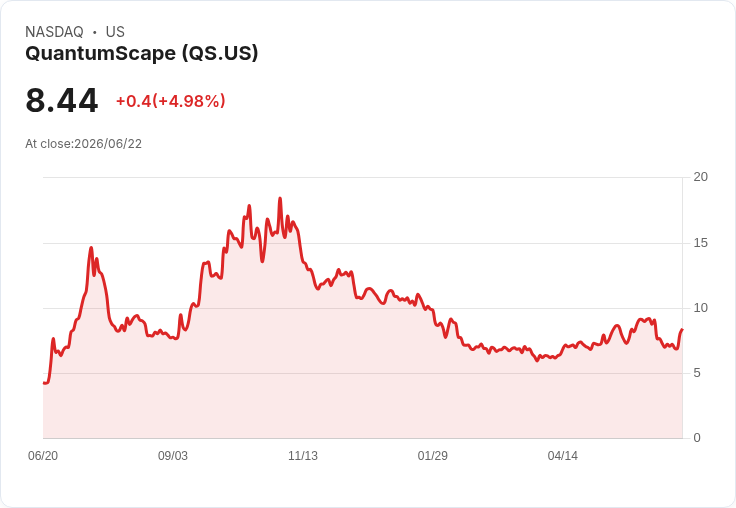
Task: Click the 11/13 date axis label
Action: tap(303, 456)
